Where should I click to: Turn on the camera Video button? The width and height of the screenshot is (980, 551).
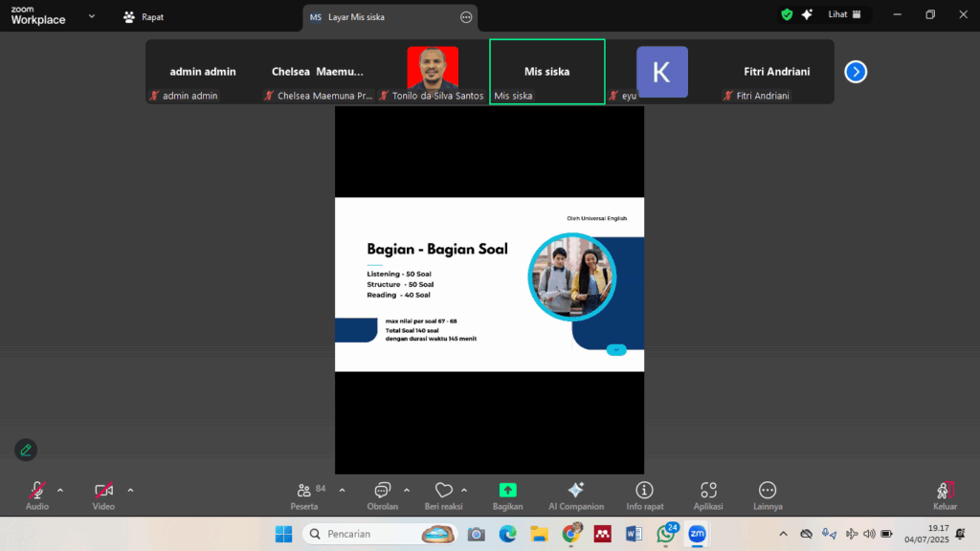click(x=103, y=494)
